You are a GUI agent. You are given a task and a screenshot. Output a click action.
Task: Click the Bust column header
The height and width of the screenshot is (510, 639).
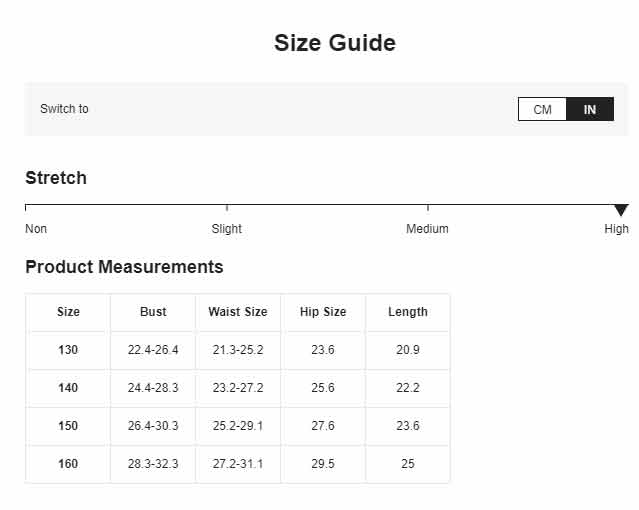coord(153,312)
